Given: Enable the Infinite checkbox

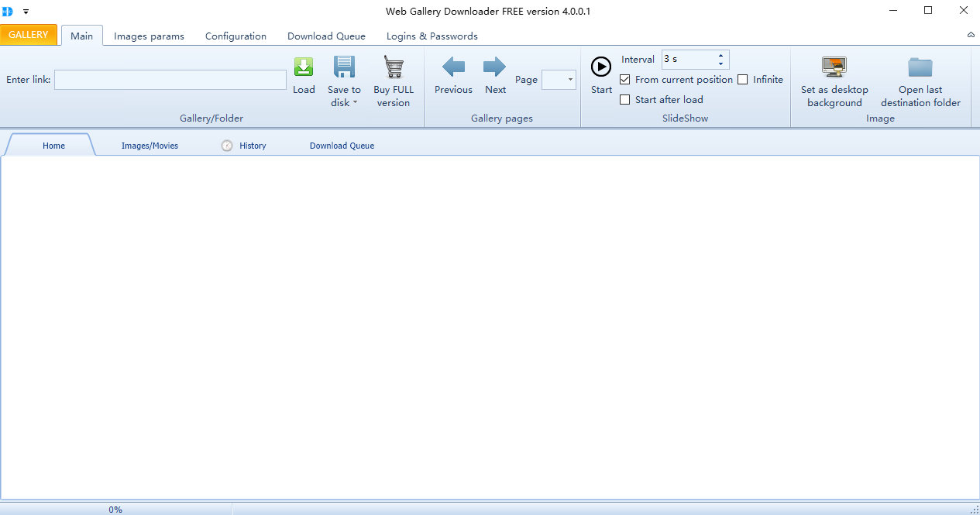Looking at the screenshot, I should 743,79.
